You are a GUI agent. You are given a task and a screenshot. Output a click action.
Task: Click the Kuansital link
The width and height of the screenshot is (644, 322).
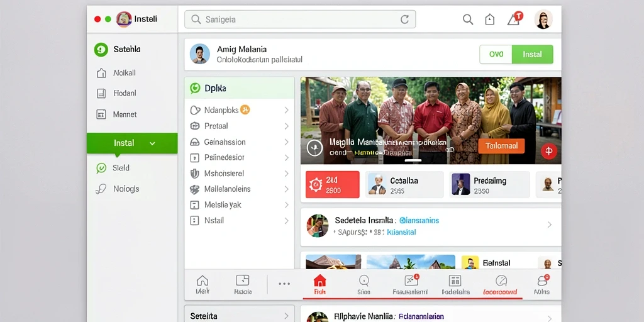point(402,232)
